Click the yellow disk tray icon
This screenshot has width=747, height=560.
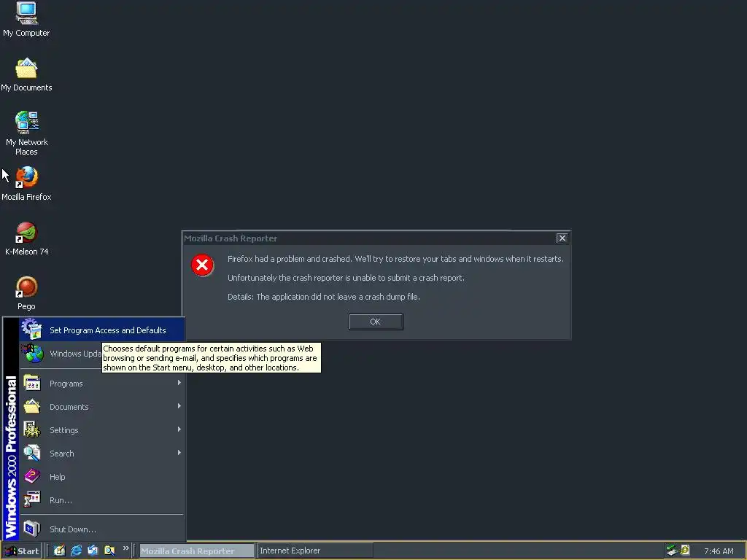point(685,551)
